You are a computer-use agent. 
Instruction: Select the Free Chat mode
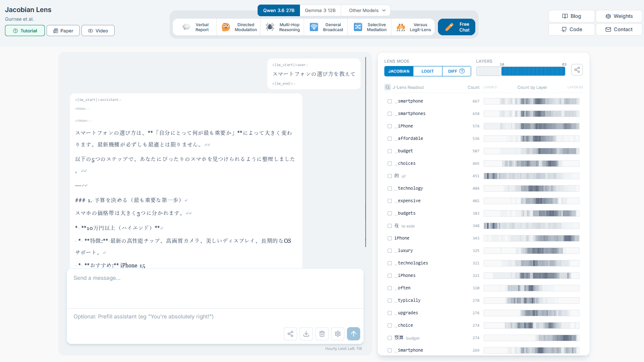click(457, 27)
